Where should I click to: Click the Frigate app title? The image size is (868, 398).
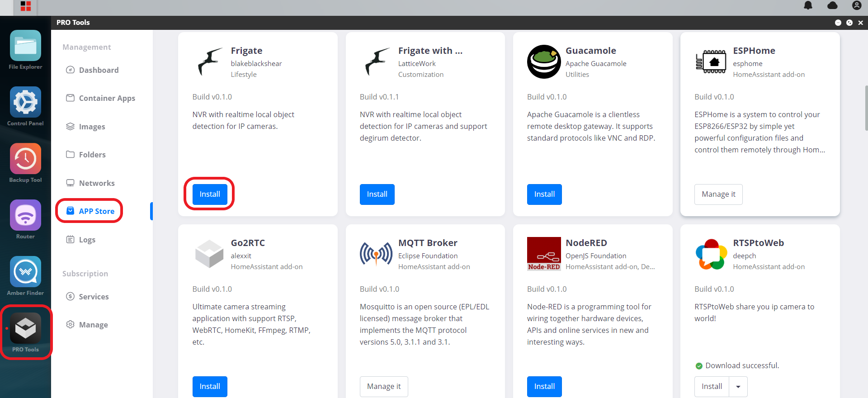pyautogui.click(x=246, y=51)
